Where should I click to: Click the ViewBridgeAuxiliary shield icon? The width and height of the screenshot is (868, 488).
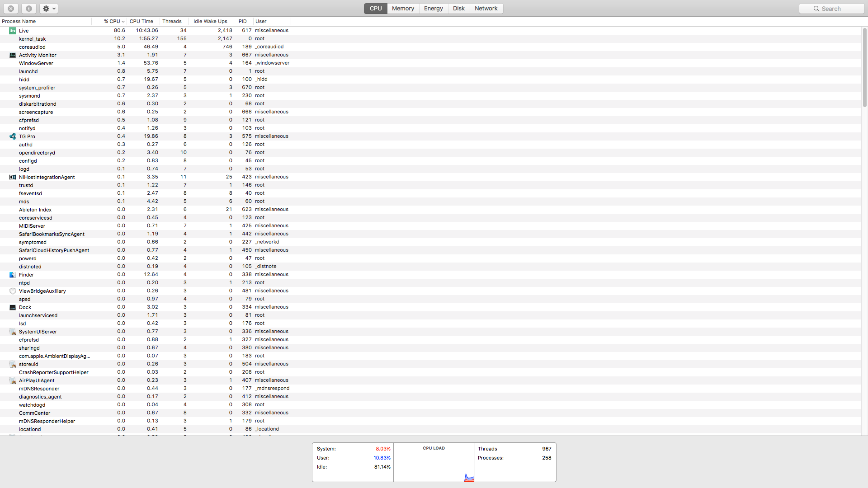[x=13, y=291]
